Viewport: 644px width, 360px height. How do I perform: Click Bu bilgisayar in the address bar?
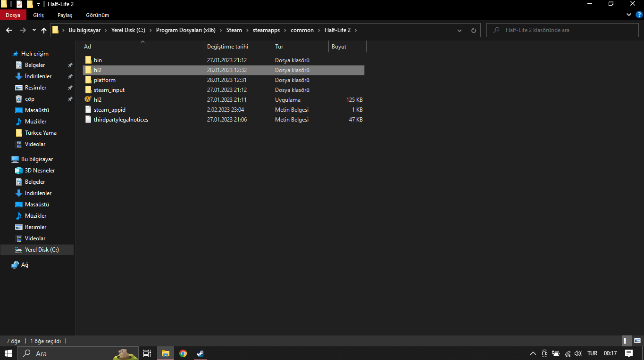coord(84,30)
